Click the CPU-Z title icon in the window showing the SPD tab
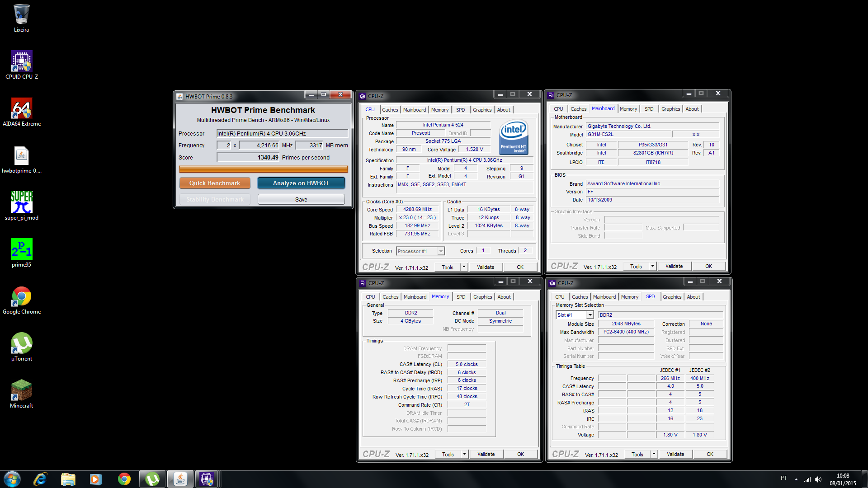Image resolution: width=868 pixels, height=488 pixels. (552, 283)
